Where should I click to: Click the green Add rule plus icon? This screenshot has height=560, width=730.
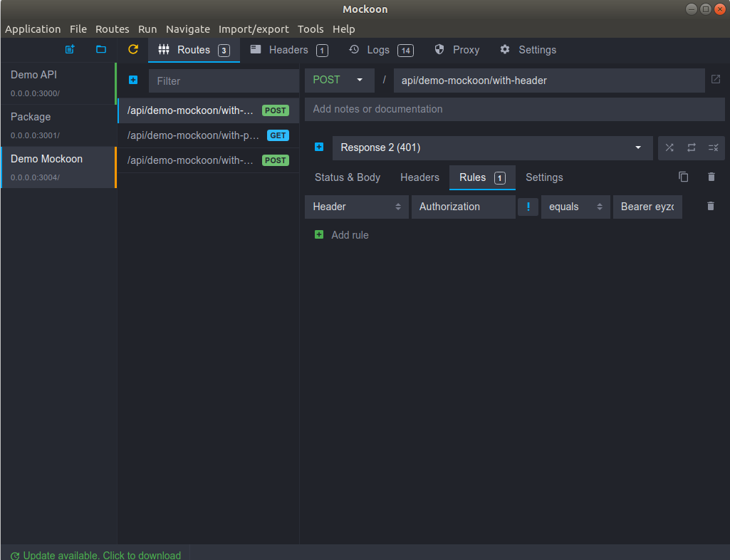(x=319, y=235)
